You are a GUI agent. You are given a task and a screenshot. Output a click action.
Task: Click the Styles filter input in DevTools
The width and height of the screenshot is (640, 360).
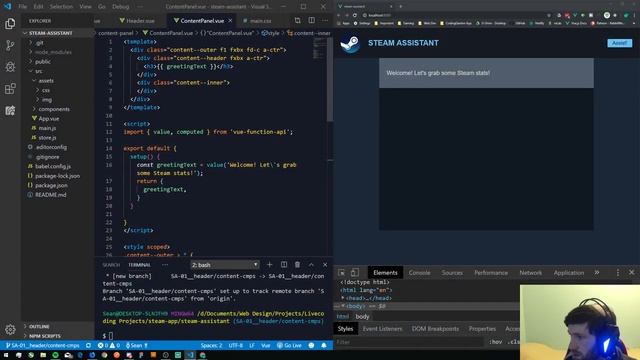pos(408,342)
